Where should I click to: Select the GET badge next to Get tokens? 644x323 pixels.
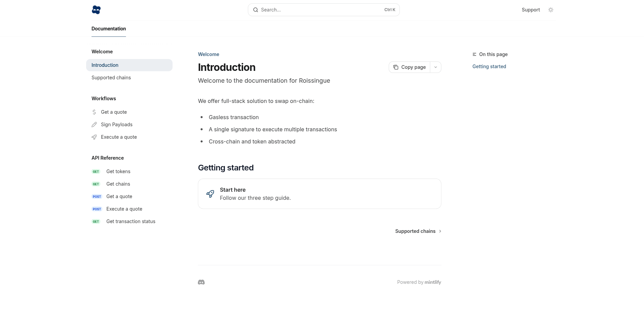click(96, 171)
